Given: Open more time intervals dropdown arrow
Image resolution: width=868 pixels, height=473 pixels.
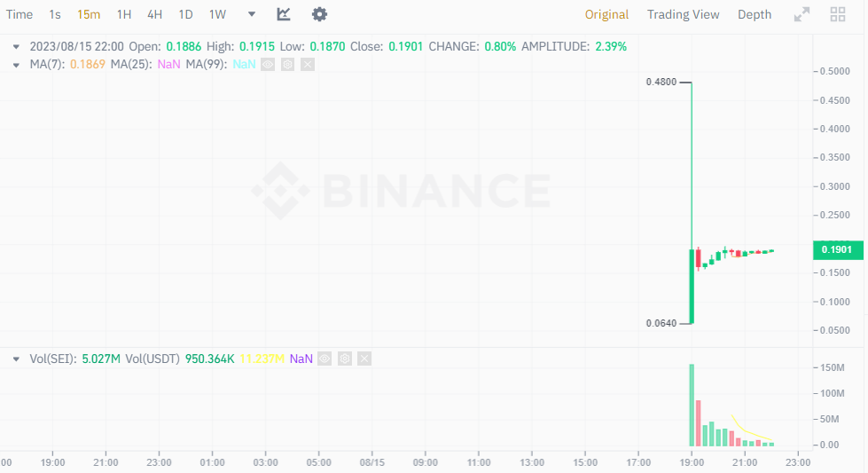Looking at the screenshot, I should point(251,14).
